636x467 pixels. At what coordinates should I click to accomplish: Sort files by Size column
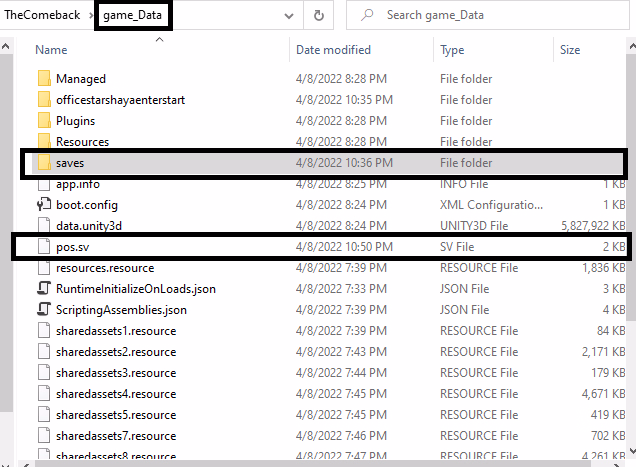569,49
